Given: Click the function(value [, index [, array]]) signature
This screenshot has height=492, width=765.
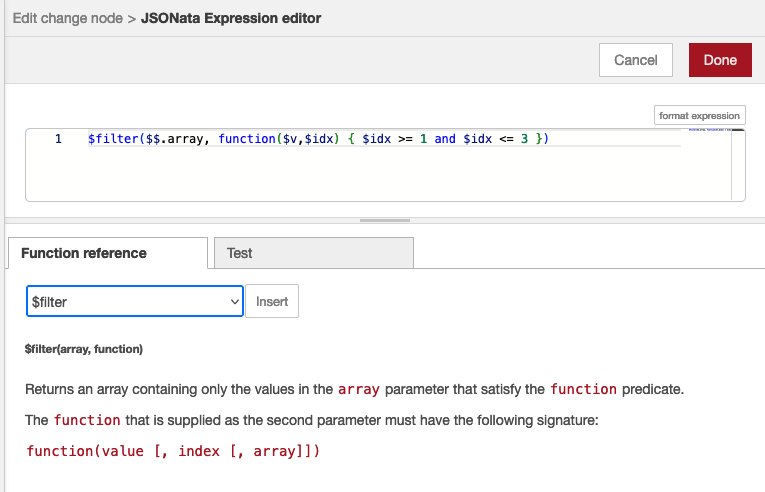Looking at the screenshot, I should coord(173,451).
